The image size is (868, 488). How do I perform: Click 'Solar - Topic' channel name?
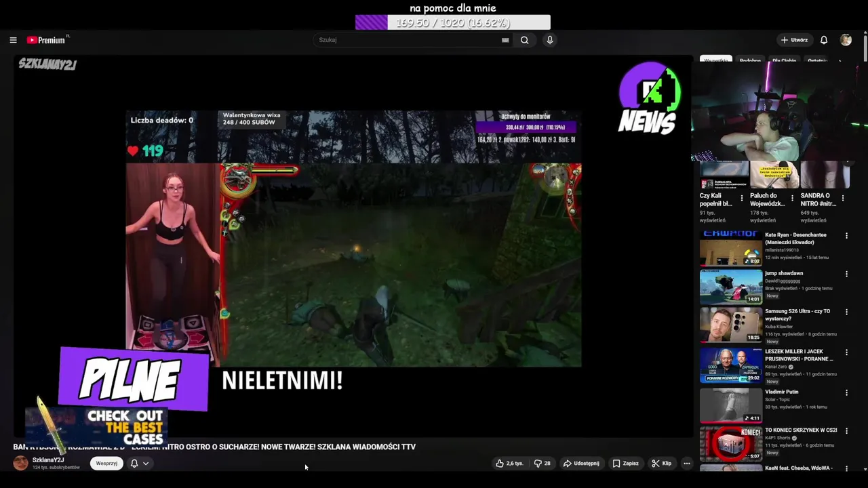coord(778,399)
